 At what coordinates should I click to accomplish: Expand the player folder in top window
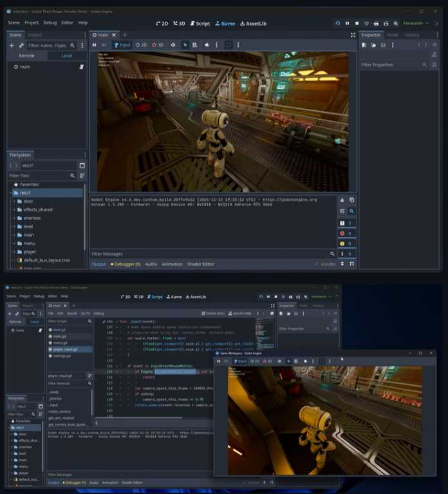tap(14, 252)
